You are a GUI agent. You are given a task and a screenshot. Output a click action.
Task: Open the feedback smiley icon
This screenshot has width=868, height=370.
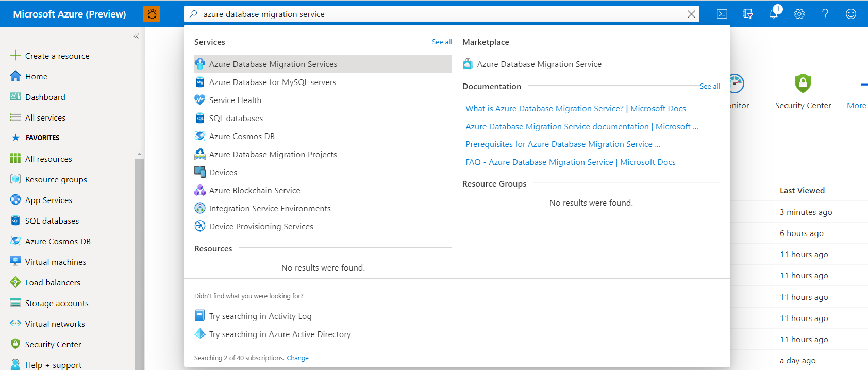[851, 14]
